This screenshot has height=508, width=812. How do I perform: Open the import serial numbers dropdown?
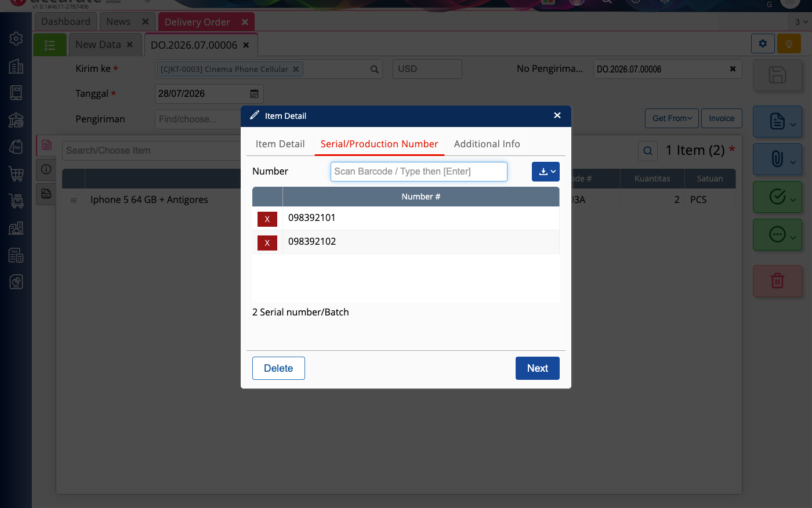click(546, 172)
